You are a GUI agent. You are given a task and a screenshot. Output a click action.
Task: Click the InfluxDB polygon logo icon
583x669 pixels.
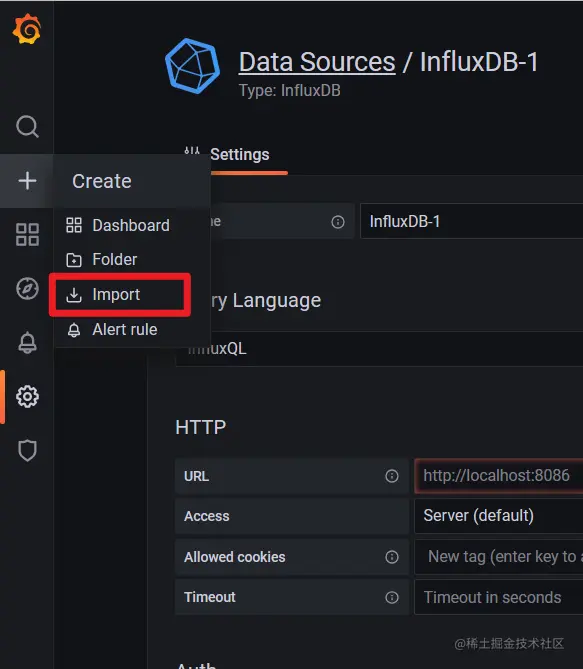click(x=192, y=66)
